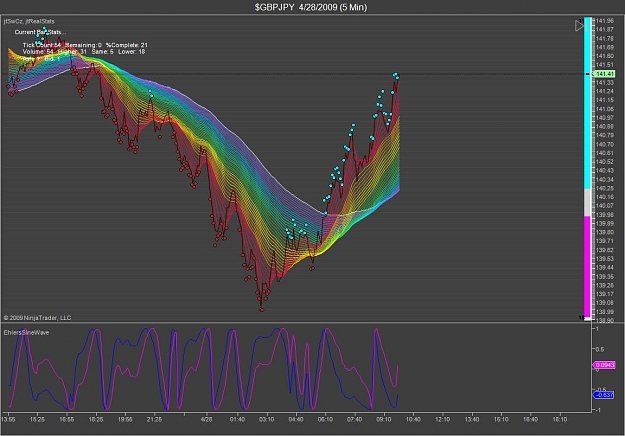Screen dimensions: 625x436
Task: Click the 21:25 time axis label
Action: point(154,419)
